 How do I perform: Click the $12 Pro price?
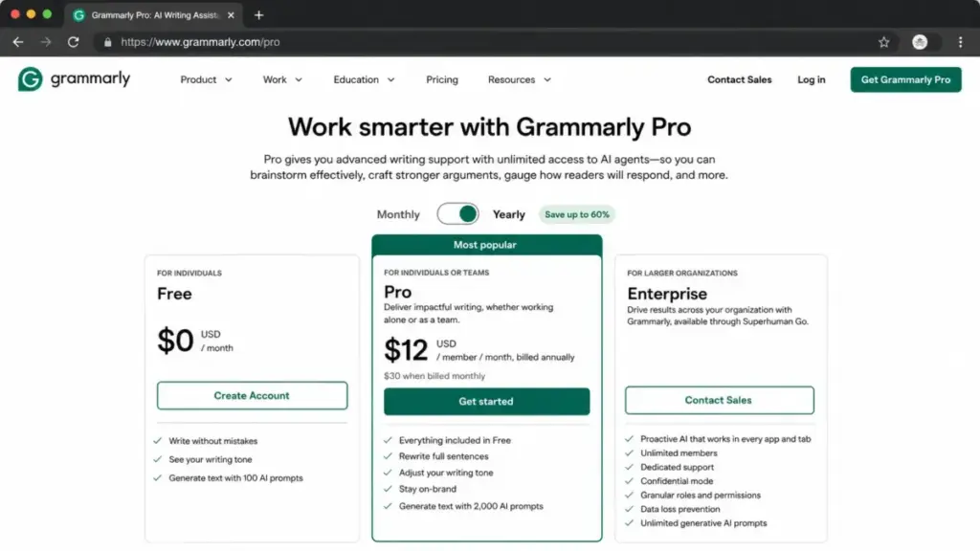406,350
